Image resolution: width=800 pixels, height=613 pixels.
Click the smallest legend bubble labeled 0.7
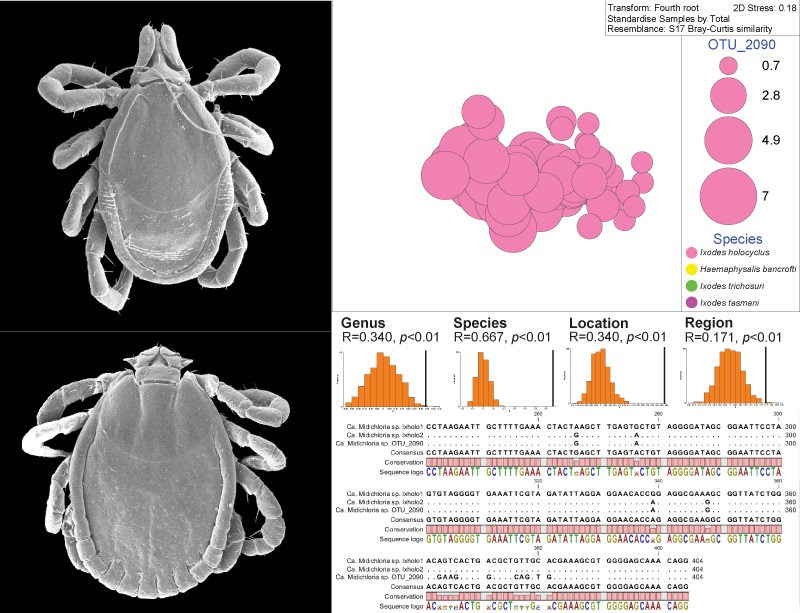729,65
